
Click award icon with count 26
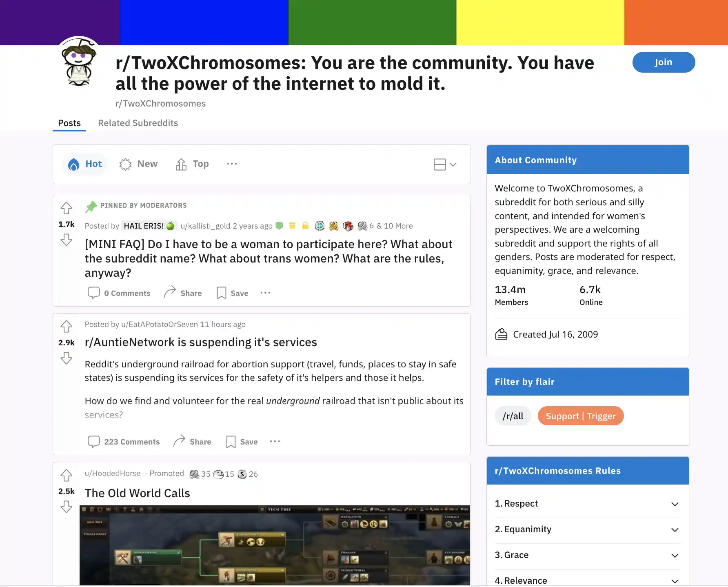coord(242,474)
